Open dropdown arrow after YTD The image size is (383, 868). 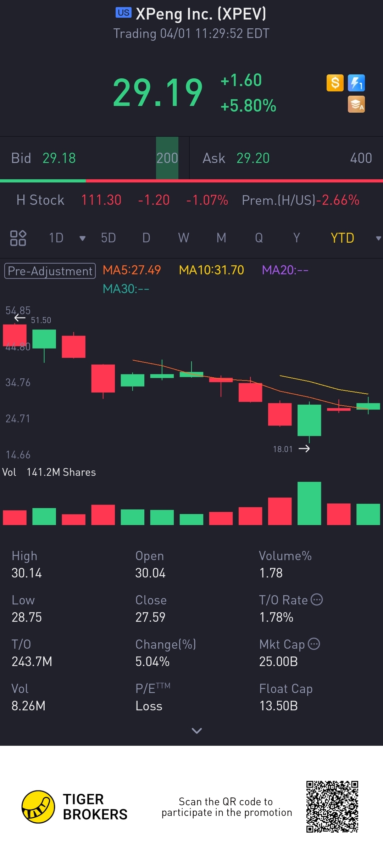click(378, 238)
